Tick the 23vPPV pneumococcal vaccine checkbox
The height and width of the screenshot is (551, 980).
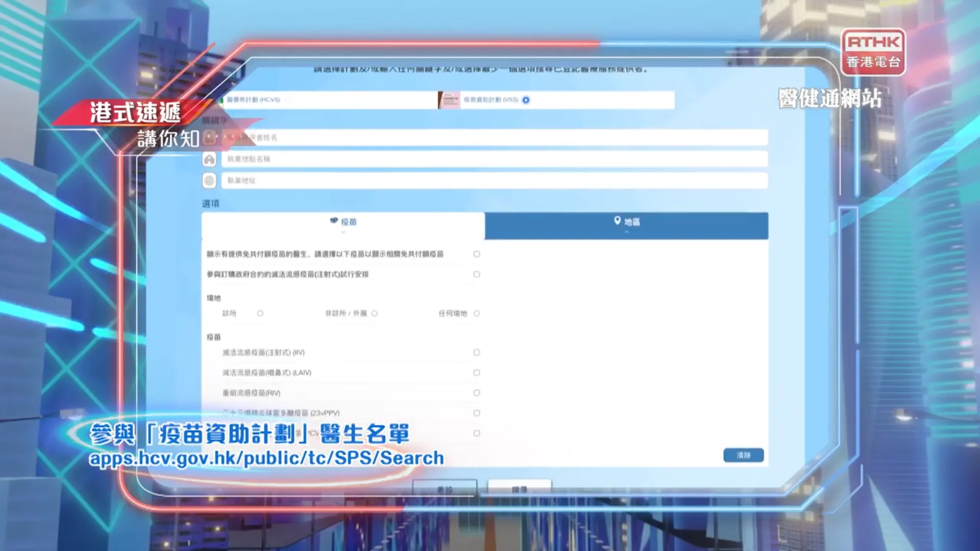tap(476, 413)
